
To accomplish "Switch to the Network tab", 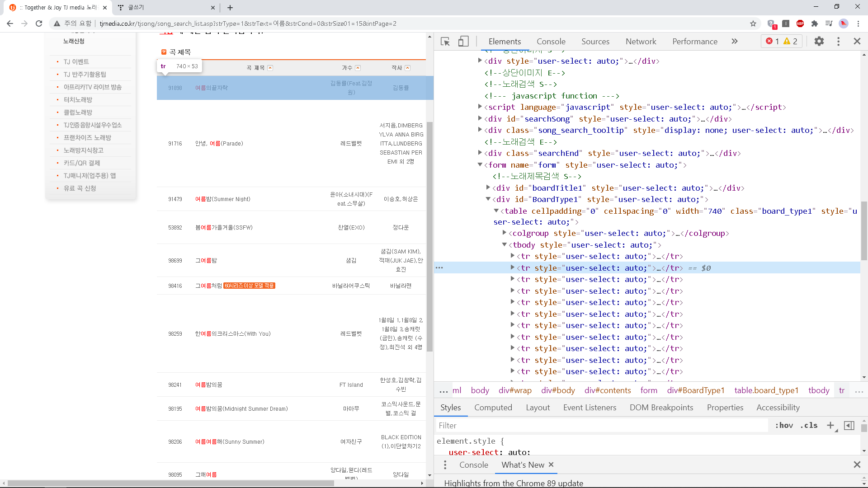I will click(x=641, y=42).
